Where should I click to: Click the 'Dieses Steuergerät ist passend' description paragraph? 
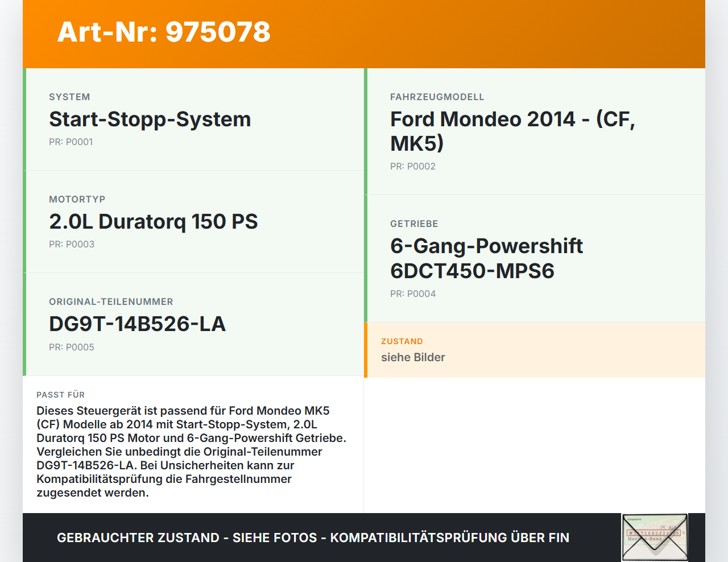coord(192,452)
